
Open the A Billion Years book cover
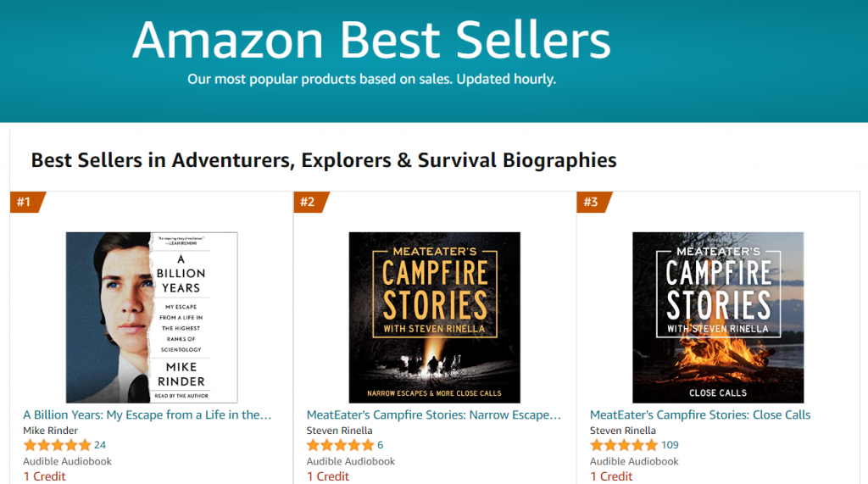click(152, 317)
